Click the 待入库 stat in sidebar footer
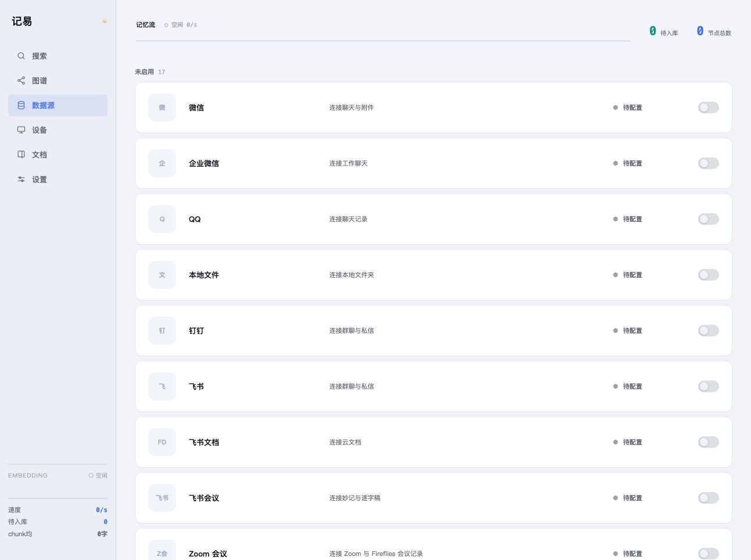751x560 pixels. pos(58,522)
